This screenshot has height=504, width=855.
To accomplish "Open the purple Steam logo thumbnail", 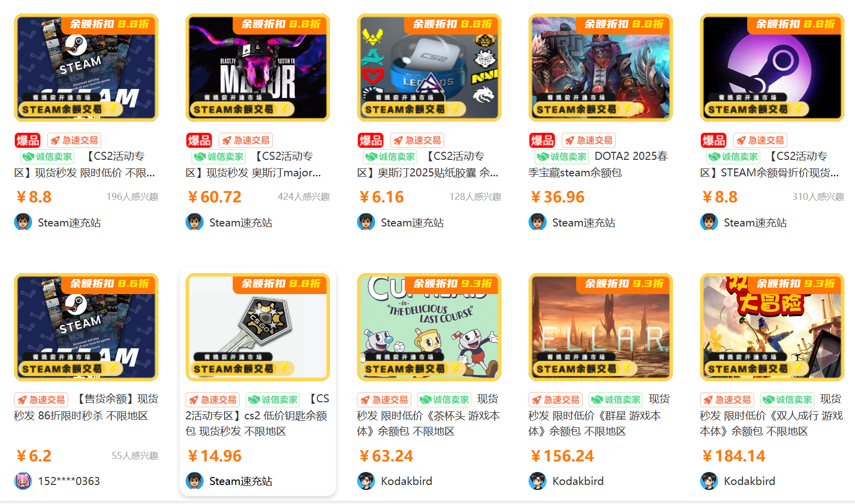I will (x=772, y=68).
